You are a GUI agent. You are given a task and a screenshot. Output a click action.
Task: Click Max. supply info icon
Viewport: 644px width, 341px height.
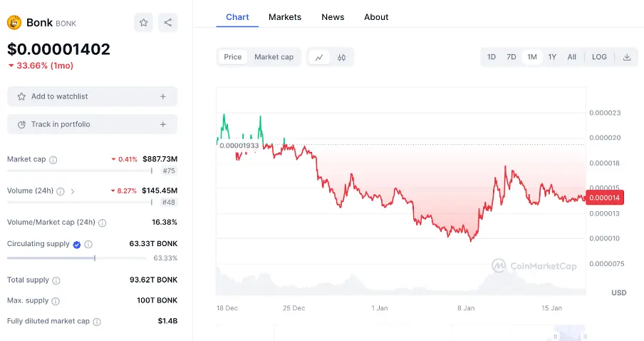(56, 301)
